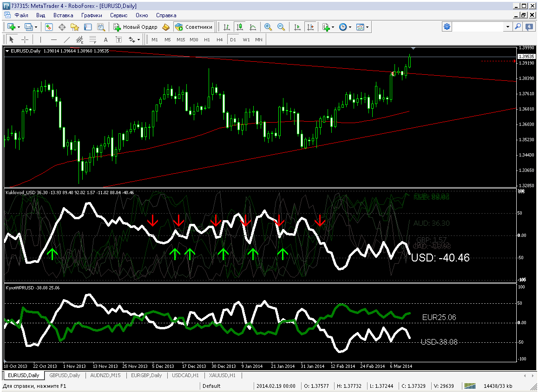This screenshot has height=392, width=539.
Task: Open the search settings gear icon
Action: tap(447, 26)
